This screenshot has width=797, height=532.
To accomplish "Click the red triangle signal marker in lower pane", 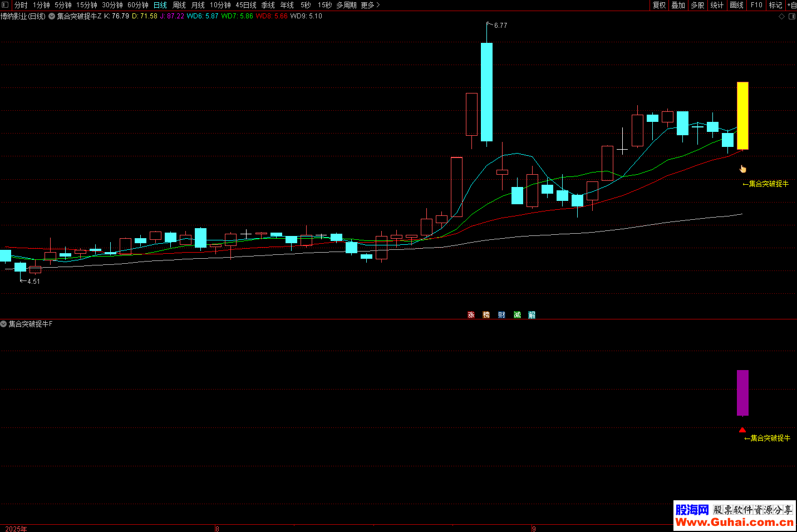I will tap(742, 430).
